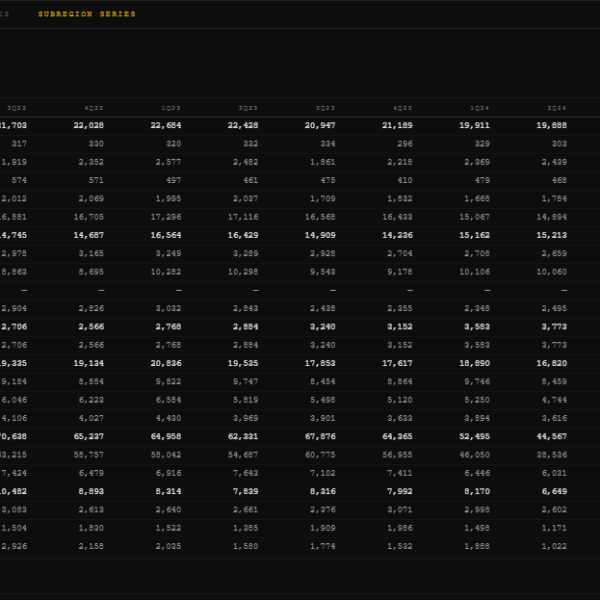
Task: Click the cell with value 9,822
Action: tap(168, 382)
